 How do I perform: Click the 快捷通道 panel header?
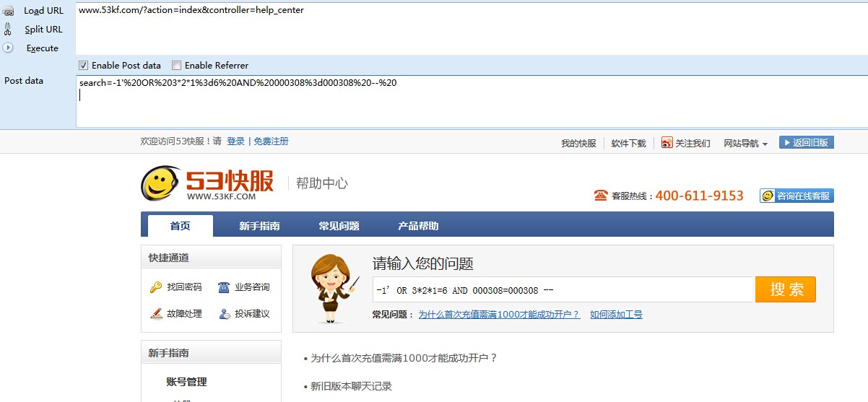(x=211, y=258)
